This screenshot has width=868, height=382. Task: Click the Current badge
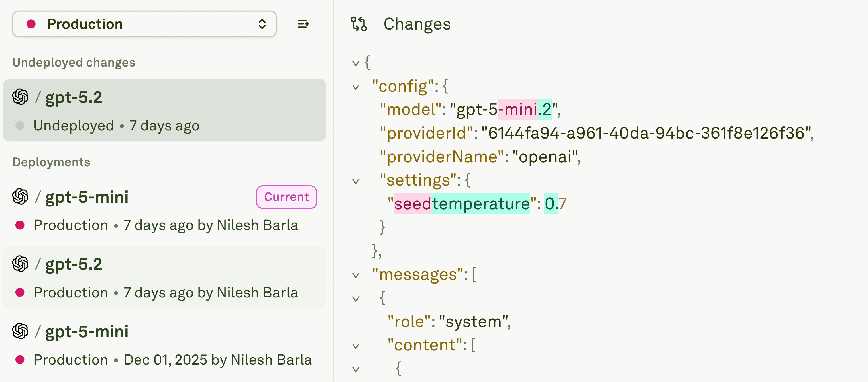(286, 197)
